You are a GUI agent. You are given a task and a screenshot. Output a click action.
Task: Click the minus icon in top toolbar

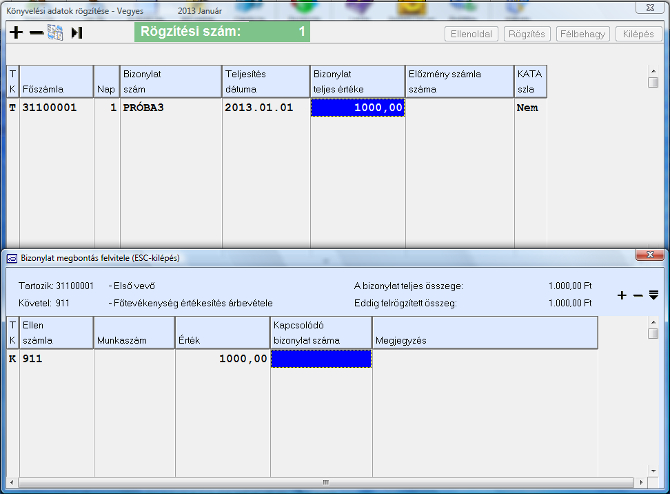[x=36, y=33]
